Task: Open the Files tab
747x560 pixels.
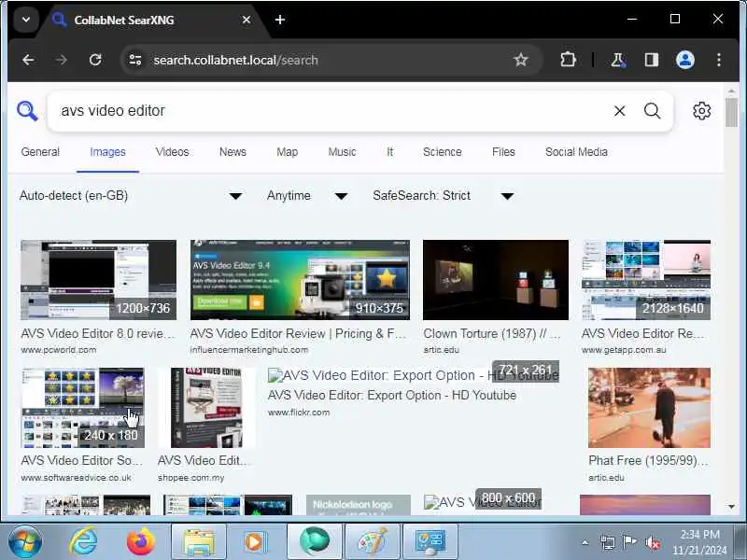Action: [x=503, y=152]
